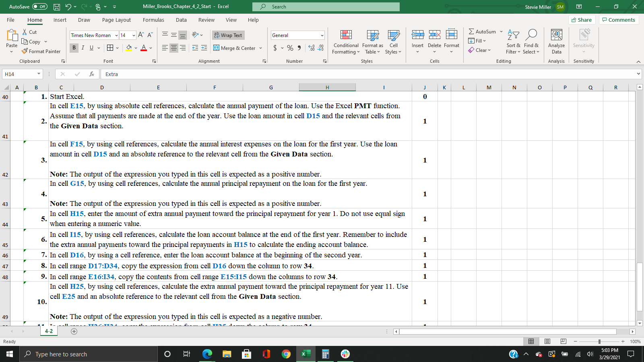Click the Format Painter brush
Screen dimensions: 644x362
tap(41, 51)
